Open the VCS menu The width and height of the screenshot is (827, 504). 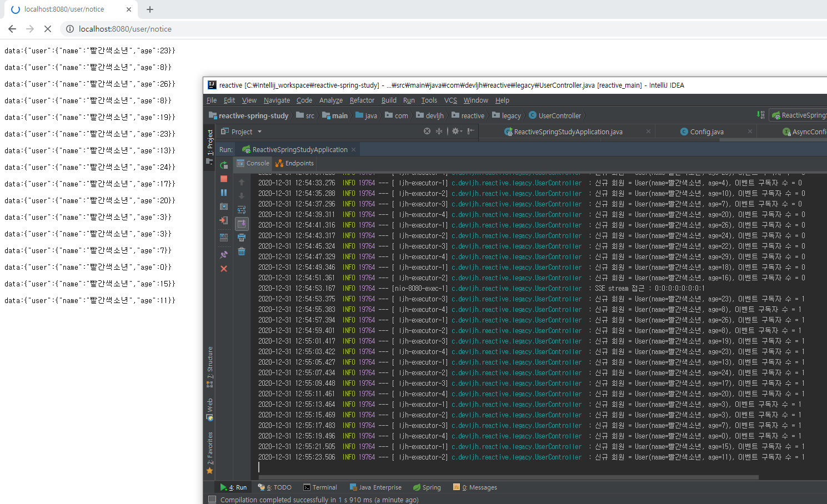450,100
